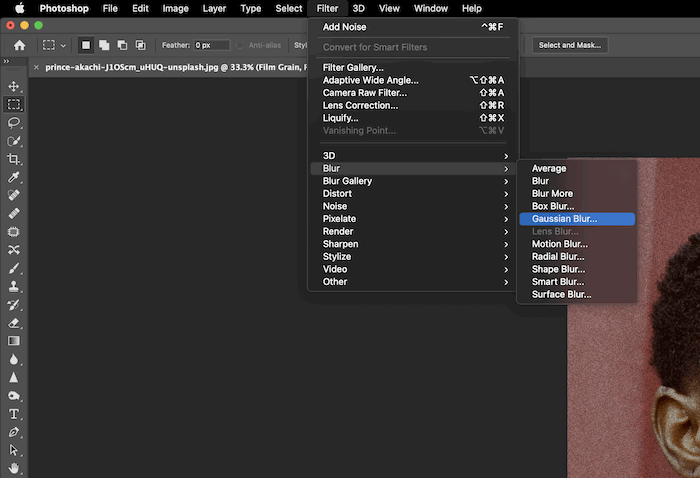Choose Add to Selection mode icon
The height and width of the screenshot is (478, 700).
click(x=104, y=45)
